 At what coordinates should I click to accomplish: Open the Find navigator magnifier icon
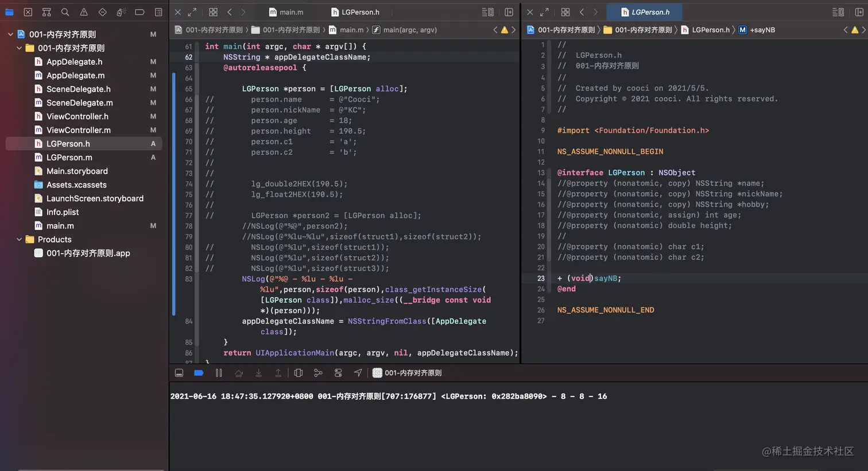[x=65, y=12]
